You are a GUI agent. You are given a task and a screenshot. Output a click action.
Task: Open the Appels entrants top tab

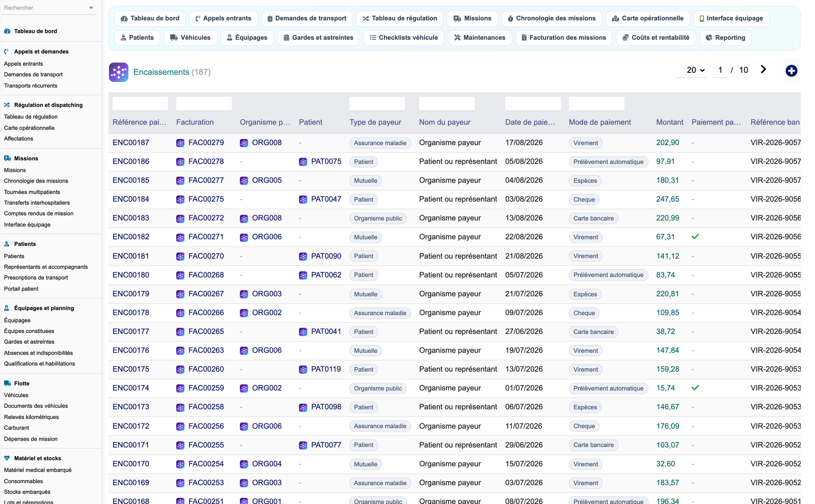[223, 18]
